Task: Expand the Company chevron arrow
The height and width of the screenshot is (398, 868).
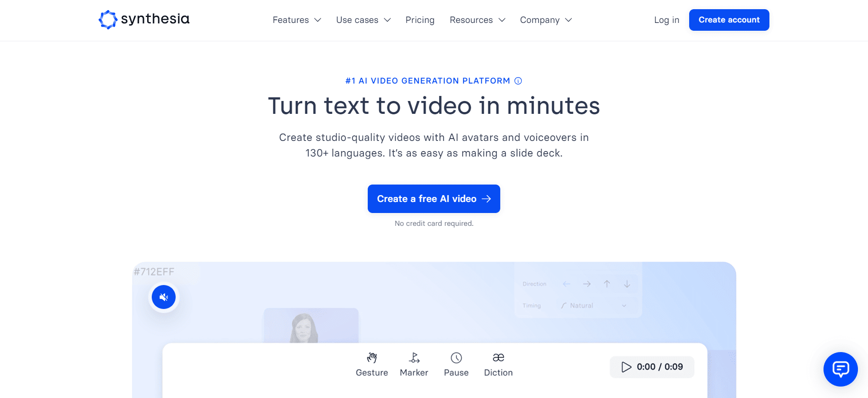Action: [569, 20]
